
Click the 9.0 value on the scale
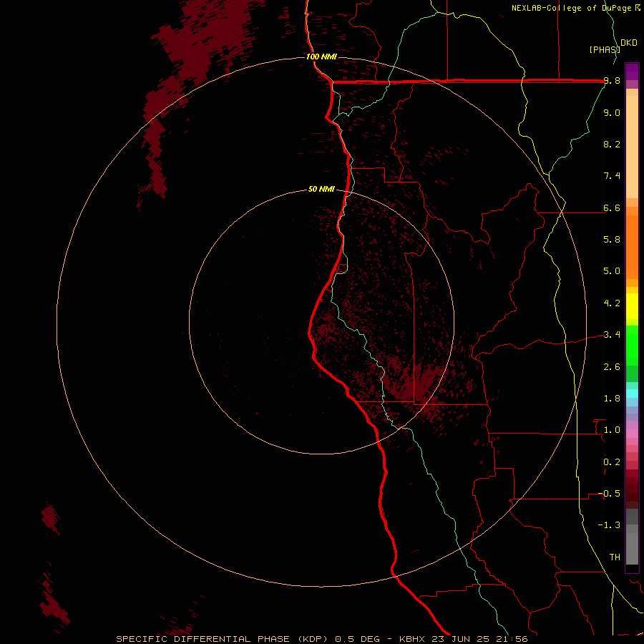pos(612,112)
